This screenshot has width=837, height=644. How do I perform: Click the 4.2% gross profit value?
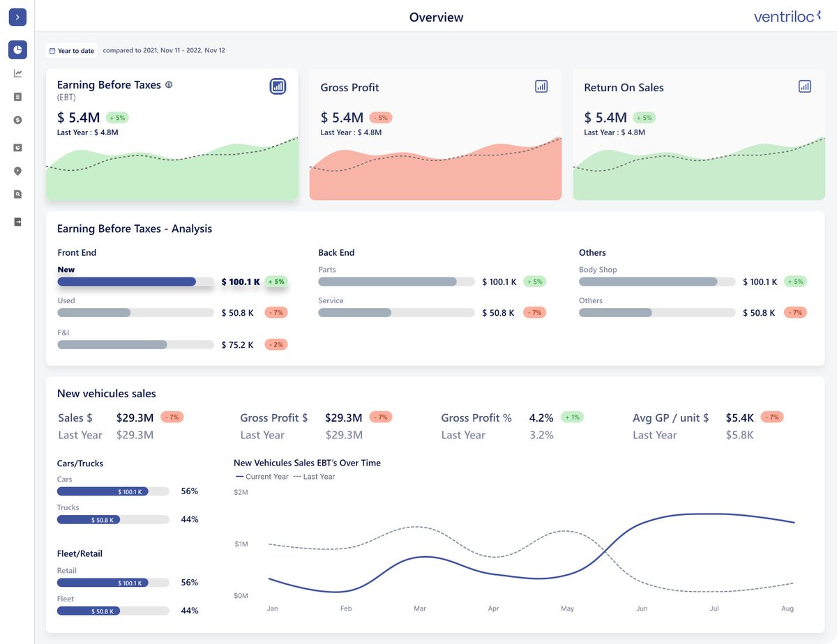[541, 417]
